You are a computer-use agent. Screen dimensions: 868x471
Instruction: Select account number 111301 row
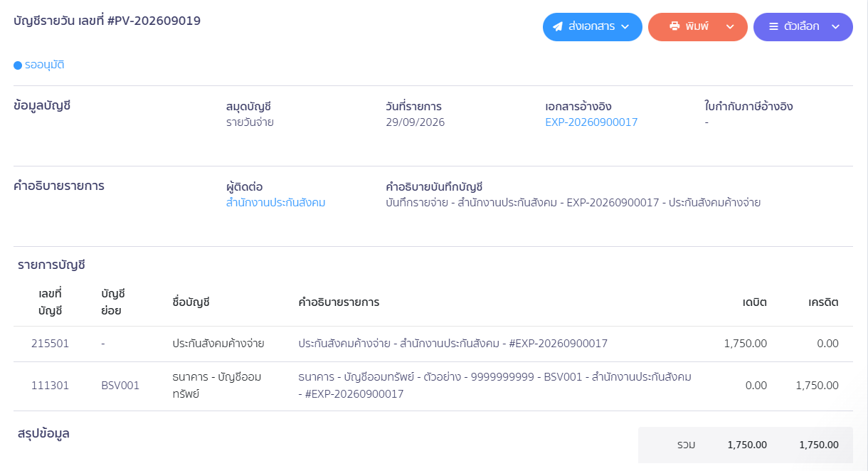coord(433,386)
